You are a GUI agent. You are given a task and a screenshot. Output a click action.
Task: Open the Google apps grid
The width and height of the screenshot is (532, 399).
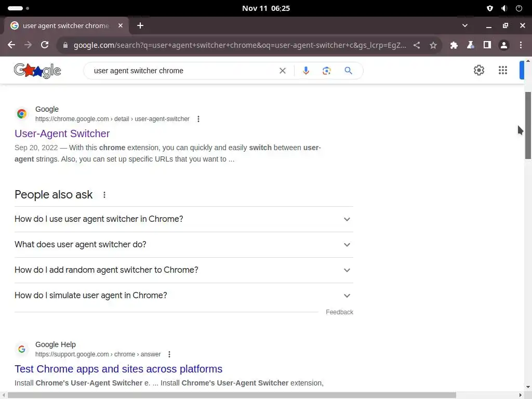pyautogui.click(x=503, y=70)
